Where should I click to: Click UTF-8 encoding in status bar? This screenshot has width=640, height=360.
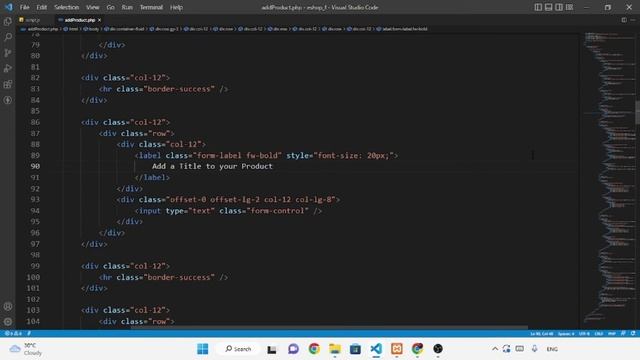point(584,333)
